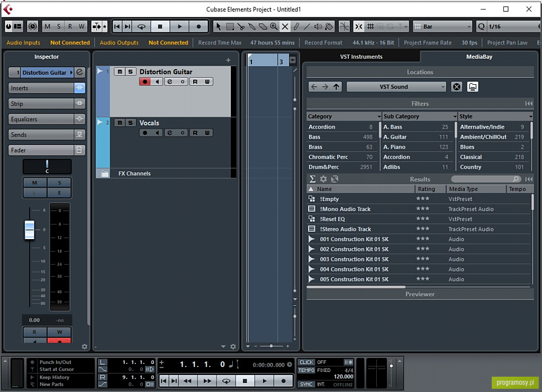Select the Zoom magnifier tool
542x392 pixels.
(274, 26)
